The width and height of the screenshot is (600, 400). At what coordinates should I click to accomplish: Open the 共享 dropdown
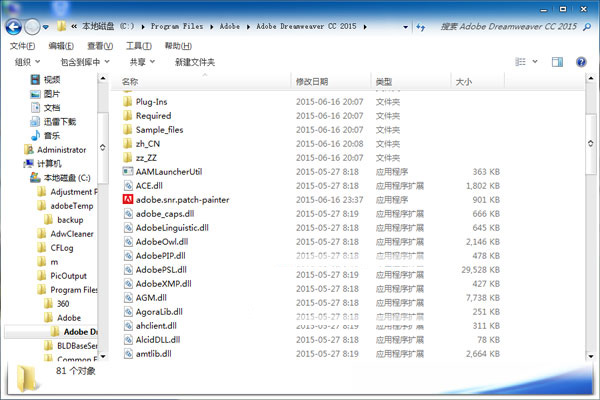pos(142,62)
